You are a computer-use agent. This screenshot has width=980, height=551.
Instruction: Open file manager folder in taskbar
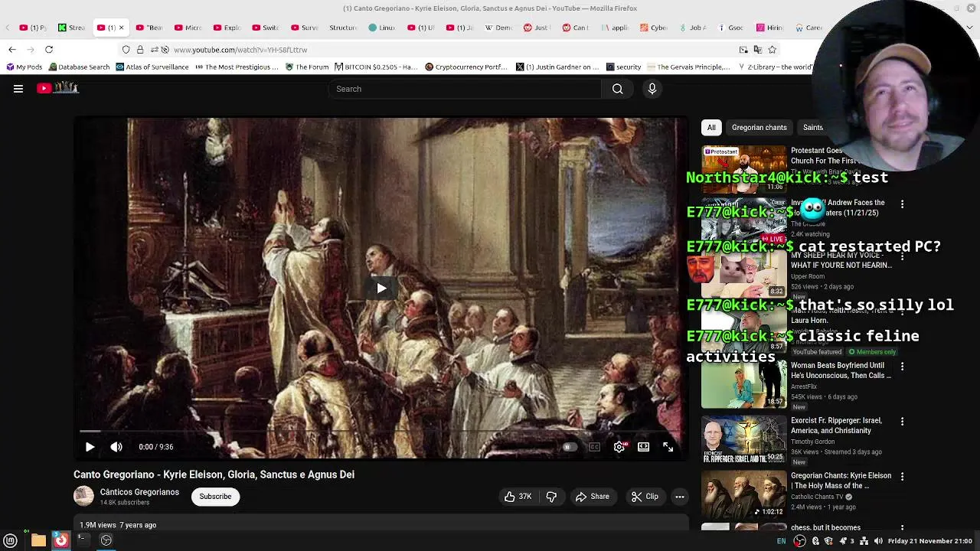pyautogui.click(x=38, y=541)
